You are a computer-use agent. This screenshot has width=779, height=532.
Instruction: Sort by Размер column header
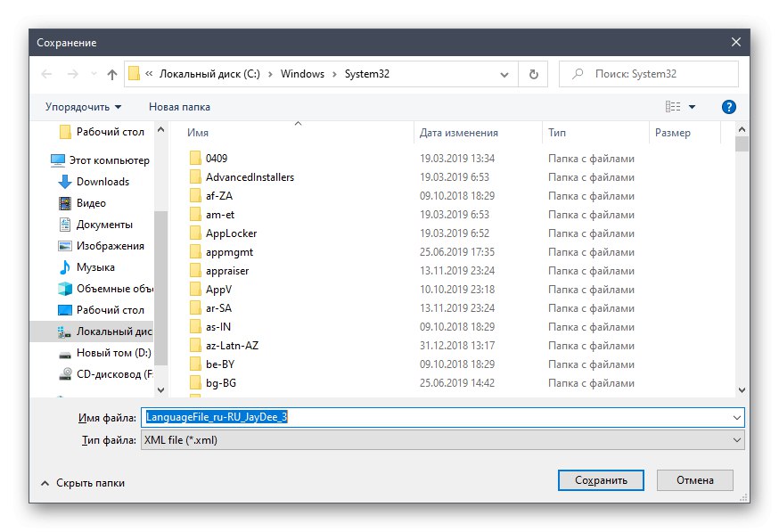(673, 133)
